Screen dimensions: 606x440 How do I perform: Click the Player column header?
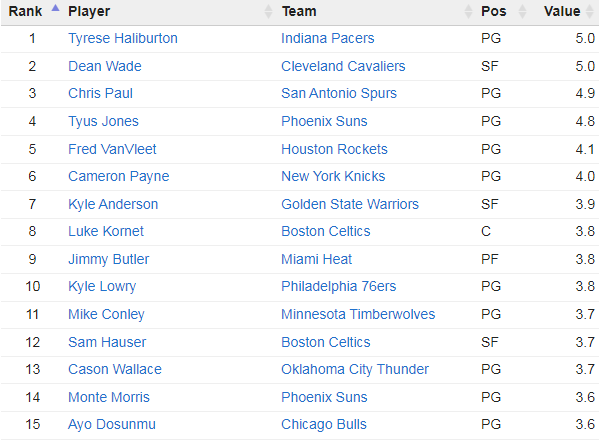(x=89, y=12)
